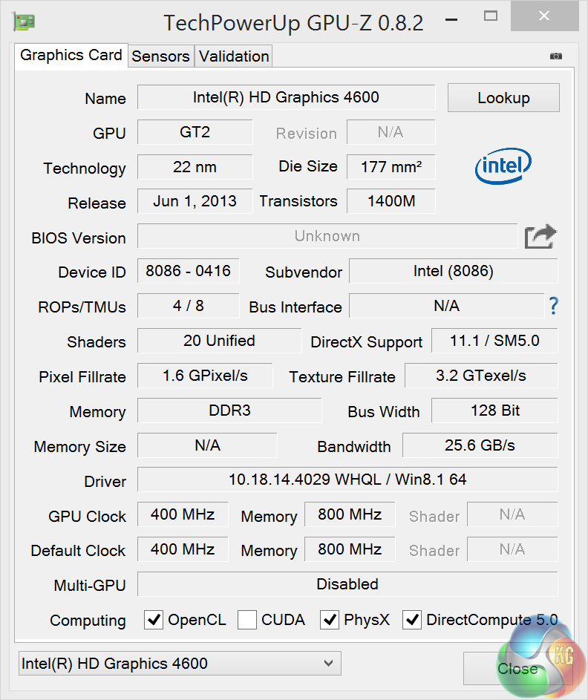Toggle the PhysX checkbox
The width and height of the screenshot is (588, 700).
coord(330,620)
